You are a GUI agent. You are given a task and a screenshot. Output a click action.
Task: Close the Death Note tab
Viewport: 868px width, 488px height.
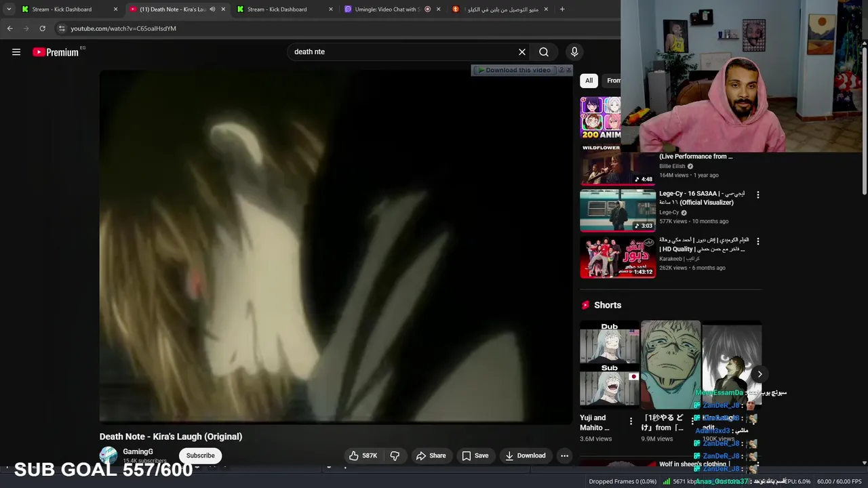click(223, 9)
